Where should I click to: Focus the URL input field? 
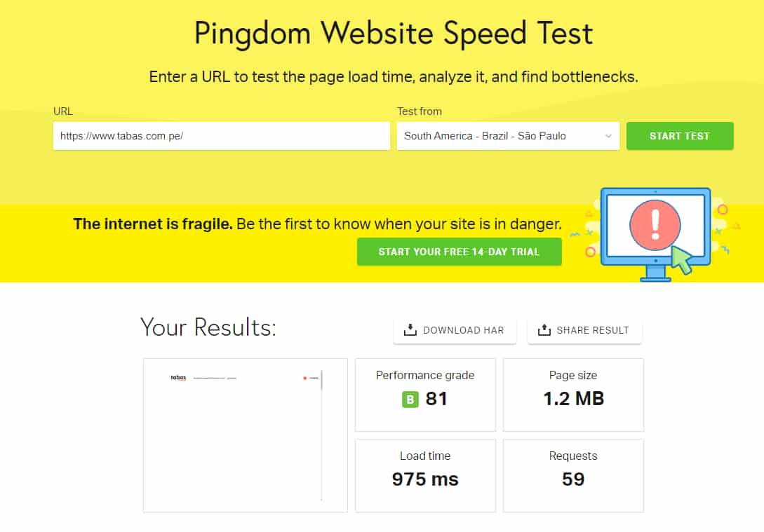pos(221,136)
